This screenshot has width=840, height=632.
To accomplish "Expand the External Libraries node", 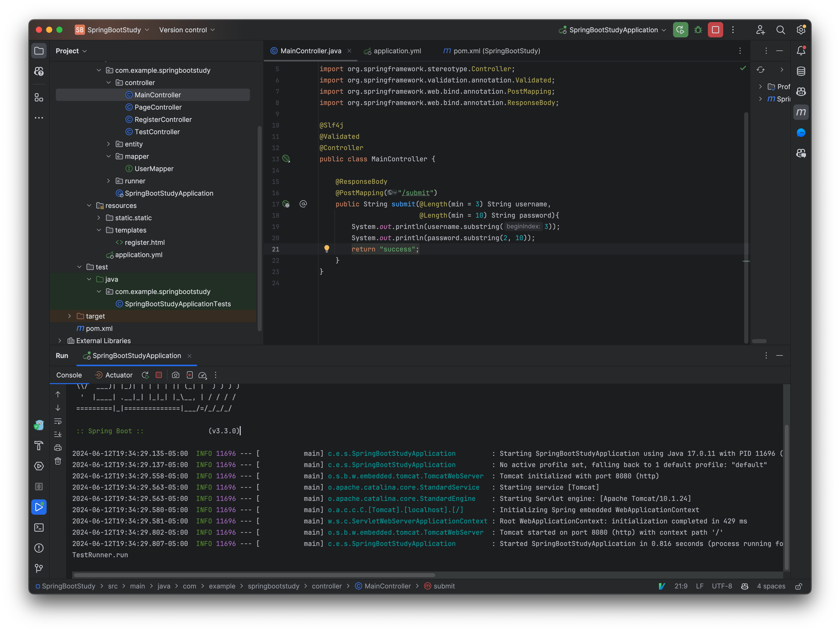I will point(60,341).
